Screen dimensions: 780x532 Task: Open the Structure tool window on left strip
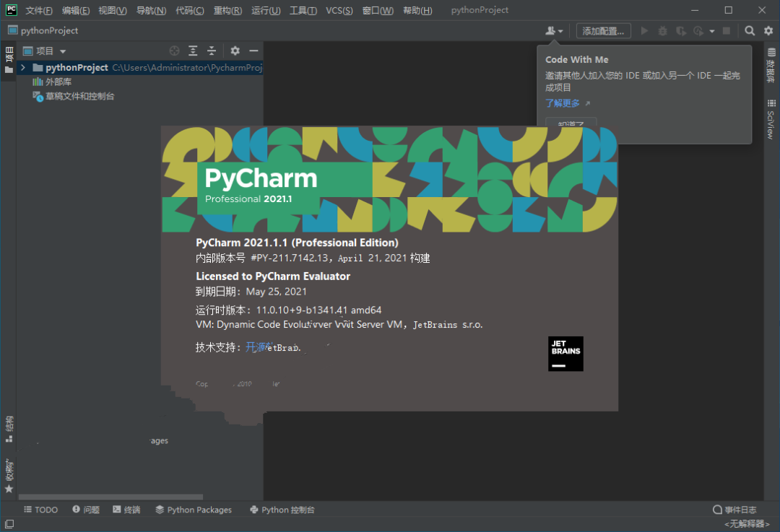click(9, 429)
